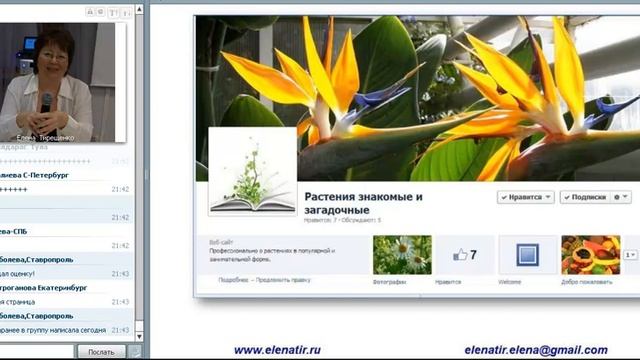Click the 'Нравится: 7 · Обсуждают: 5' stats line
640x360 pixels.
point(342,220)
